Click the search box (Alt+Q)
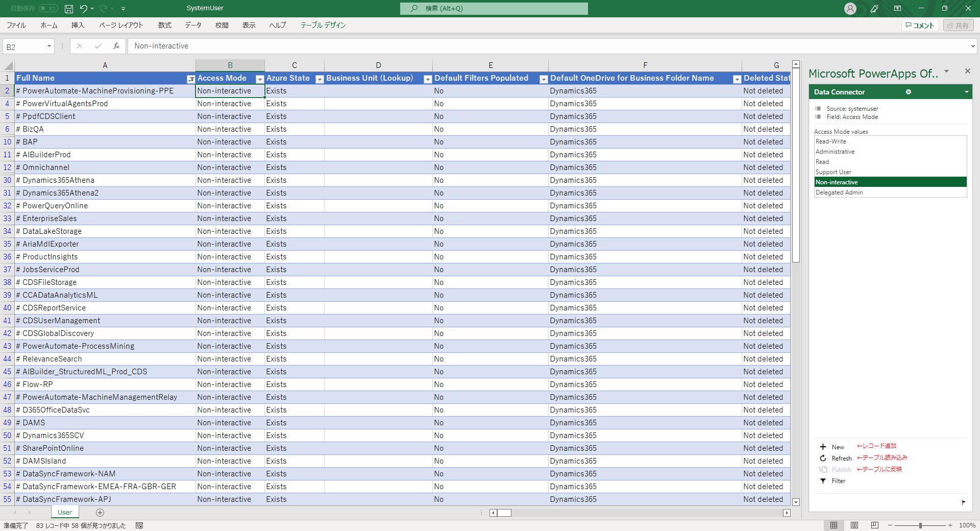Viewport: 980px width, 531px height. (494, 9)
